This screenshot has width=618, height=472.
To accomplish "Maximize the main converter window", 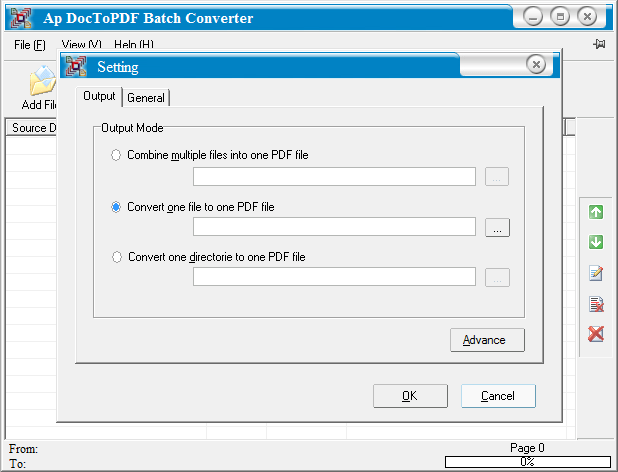I will tap(560, 17).
